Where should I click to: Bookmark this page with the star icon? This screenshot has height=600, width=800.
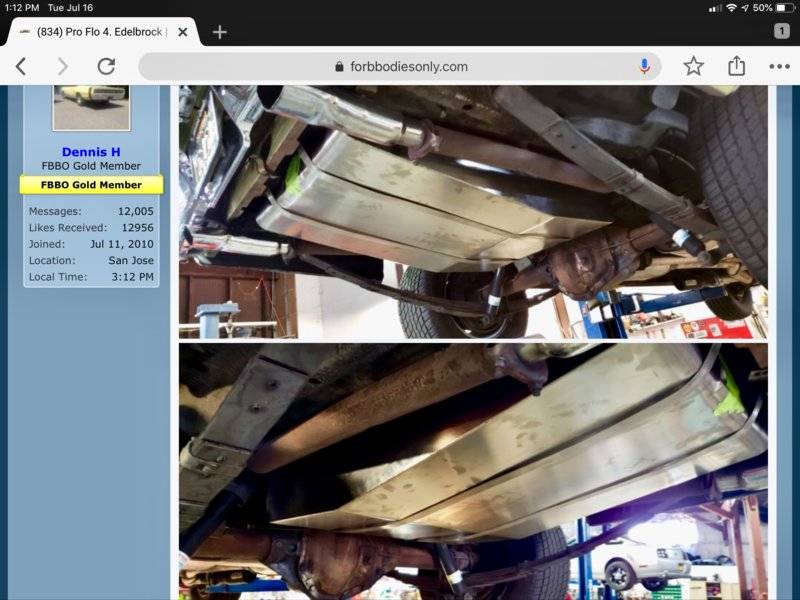pyautogui.click(x=693, y=67)
